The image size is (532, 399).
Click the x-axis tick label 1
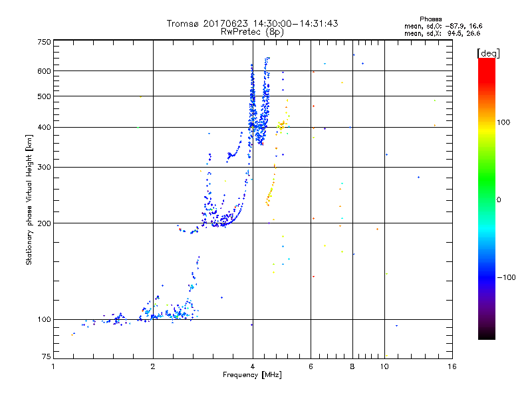[x=53, y=366]
